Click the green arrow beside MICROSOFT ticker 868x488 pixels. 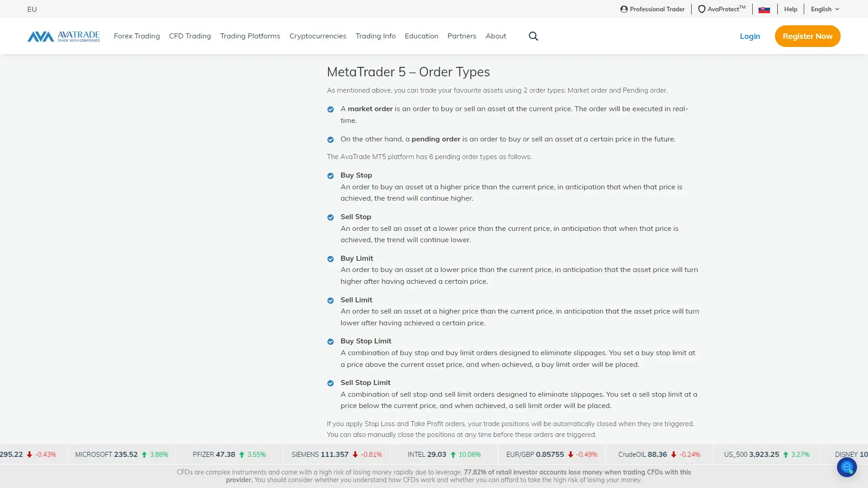[x=144, y=455]
